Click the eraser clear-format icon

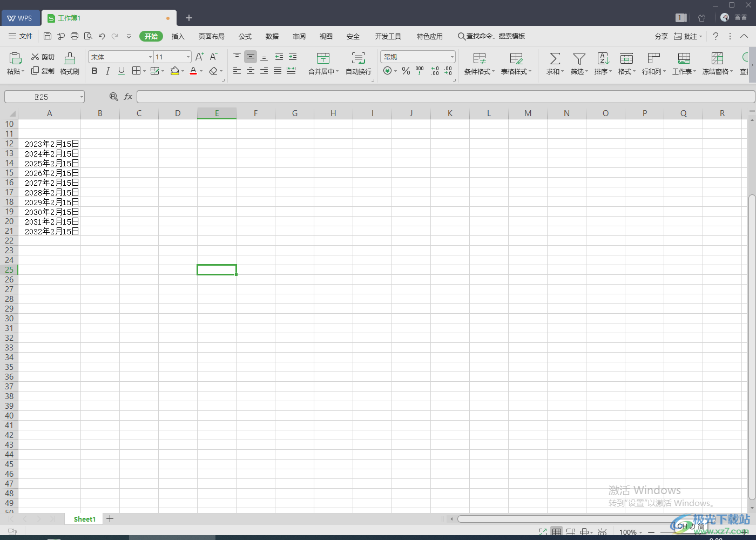pyautogui.click(x=213, y=71)
